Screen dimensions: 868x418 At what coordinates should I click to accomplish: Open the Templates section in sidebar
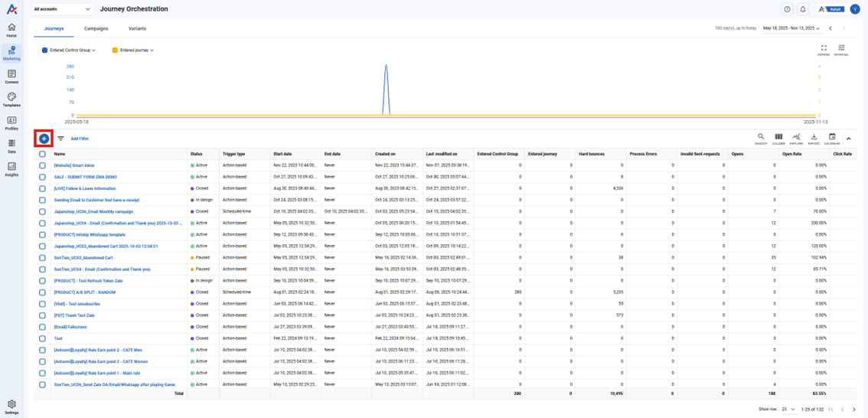[x=11, y=100]
